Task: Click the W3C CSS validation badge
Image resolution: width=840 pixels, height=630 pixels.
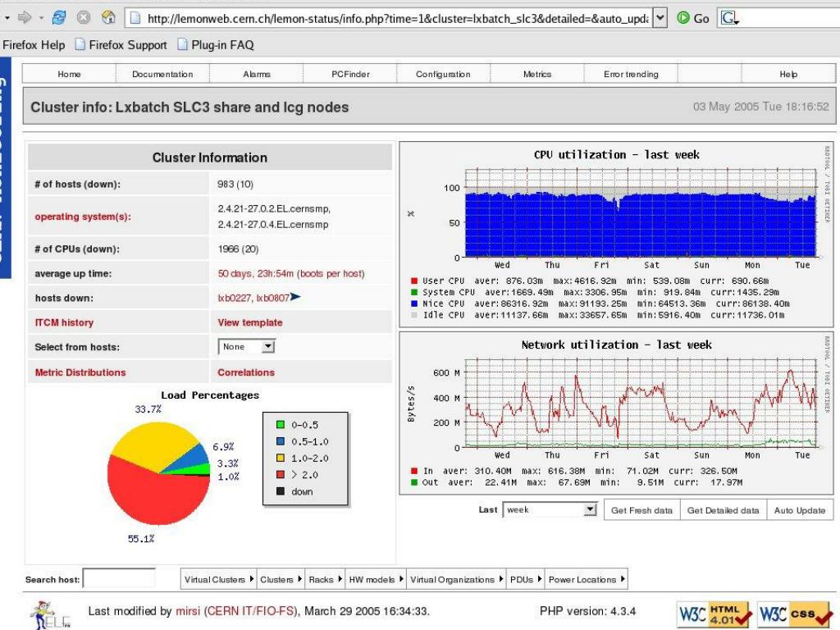Action: pyautogui.click(x=793, y=614)
